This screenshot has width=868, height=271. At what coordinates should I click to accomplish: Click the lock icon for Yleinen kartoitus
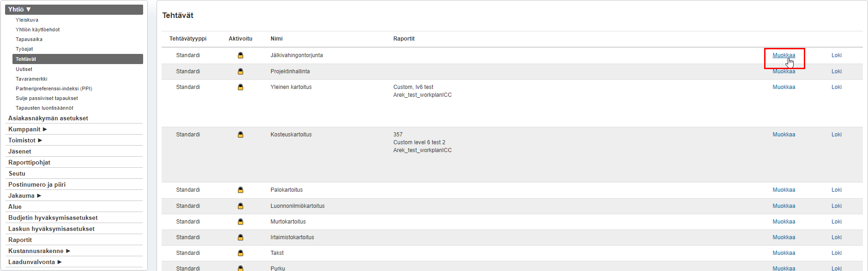point(241,87)
